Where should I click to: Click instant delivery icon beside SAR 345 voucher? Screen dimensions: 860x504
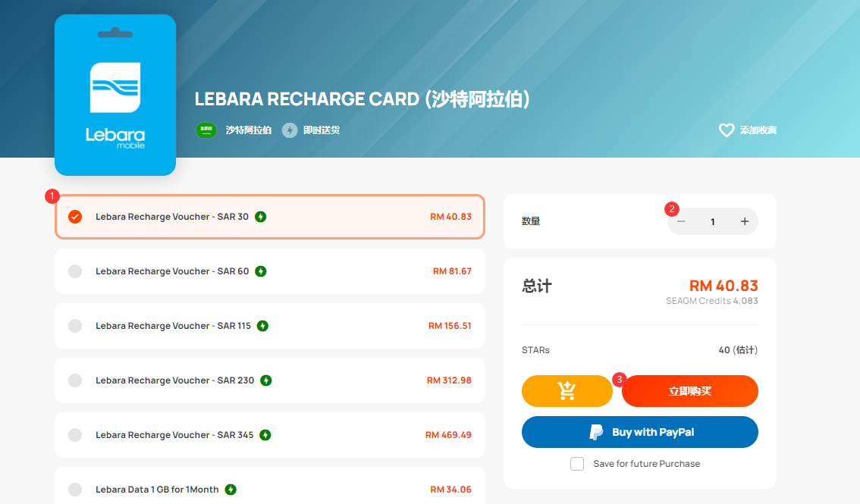tap(265, 435)
